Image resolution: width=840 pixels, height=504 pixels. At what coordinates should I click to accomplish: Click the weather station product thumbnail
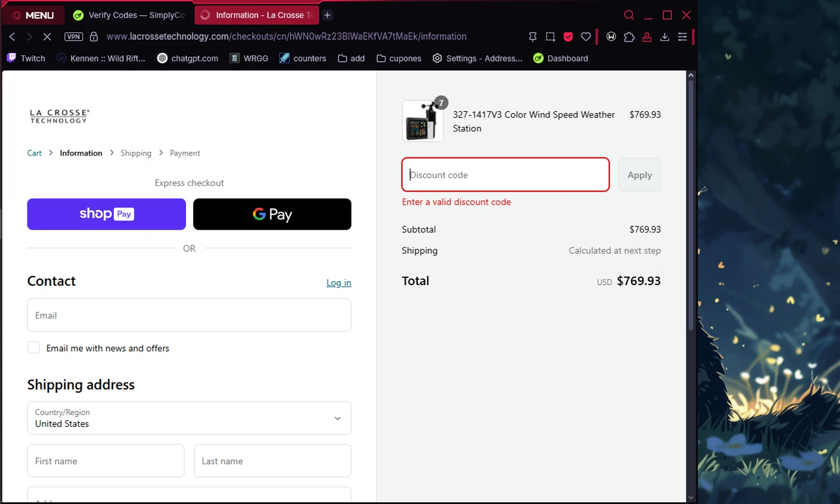point(422,121)
